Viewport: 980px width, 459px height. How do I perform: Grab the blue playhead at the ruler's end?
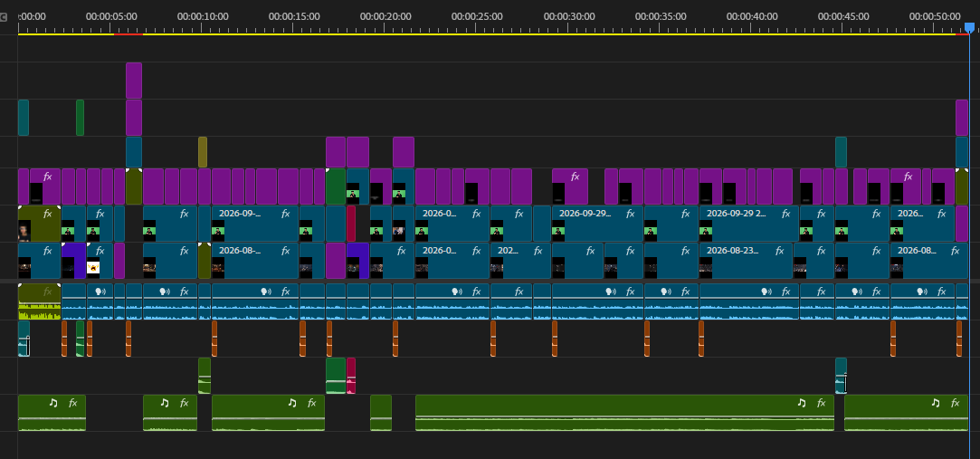pos(969,27)
